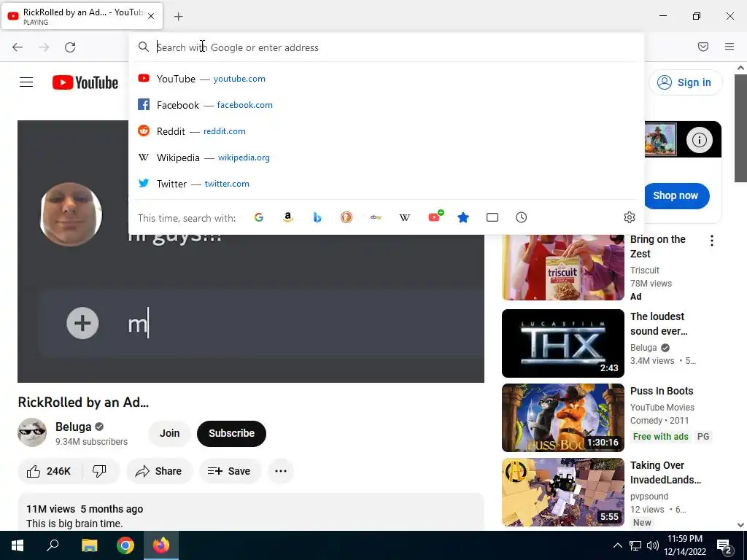Search this time with Bing
The height and width of the screenshot is (560, 747).
(317, 217)
